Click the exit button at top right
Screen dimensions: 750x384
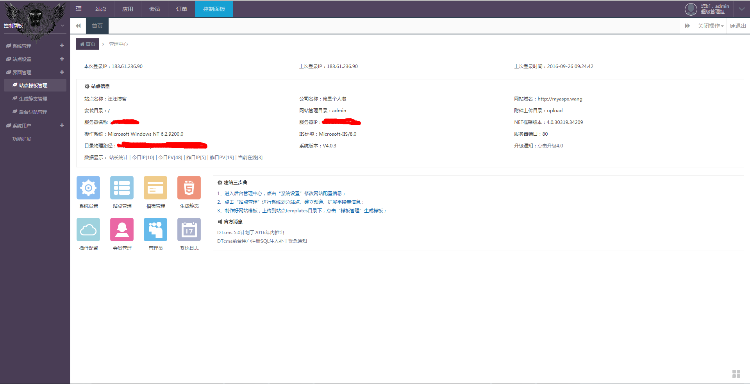coord(739,26)
